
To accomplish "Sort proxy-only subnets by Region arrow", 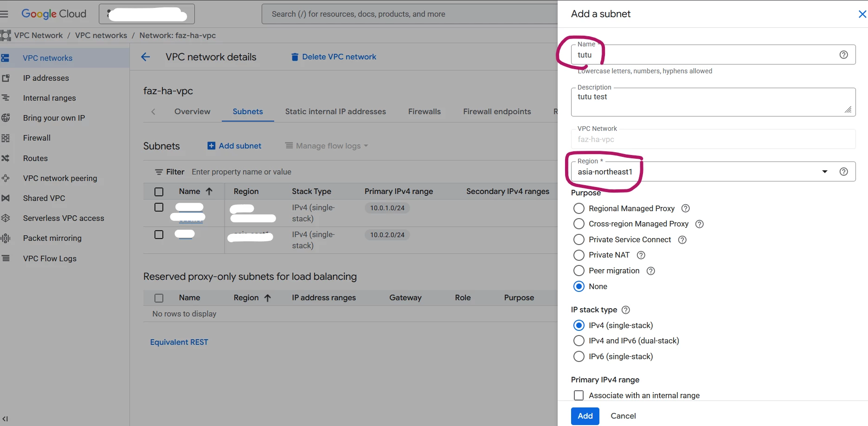I will (268, 298).
